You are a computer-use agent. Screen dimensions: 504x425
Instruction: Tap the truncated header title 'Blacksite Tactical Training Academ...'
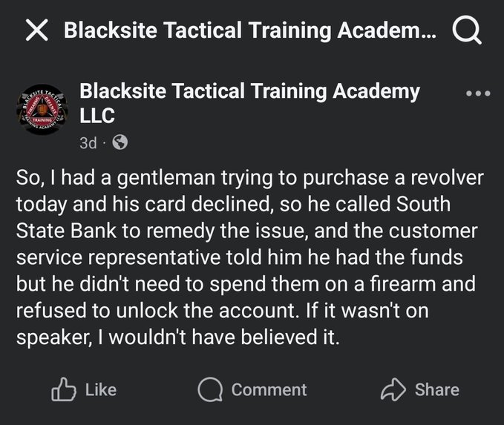pos(251,30)
